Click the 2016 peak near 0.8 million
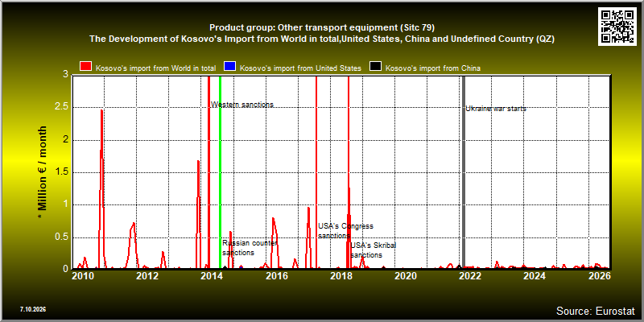The image size is (644, 322). (x=273, y=219)
